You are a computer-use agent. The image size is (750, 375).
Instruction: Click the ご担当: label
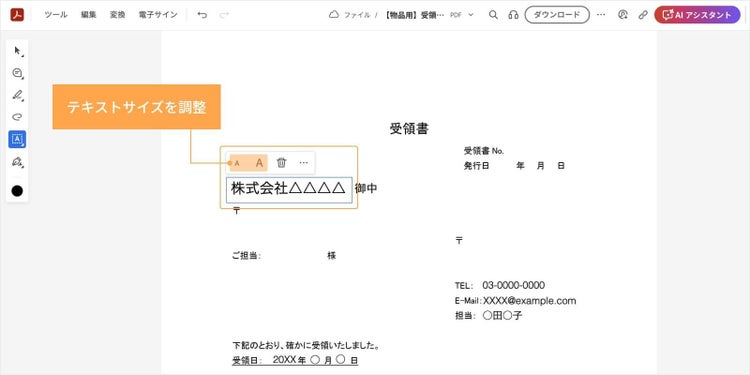tap(246, 256)
